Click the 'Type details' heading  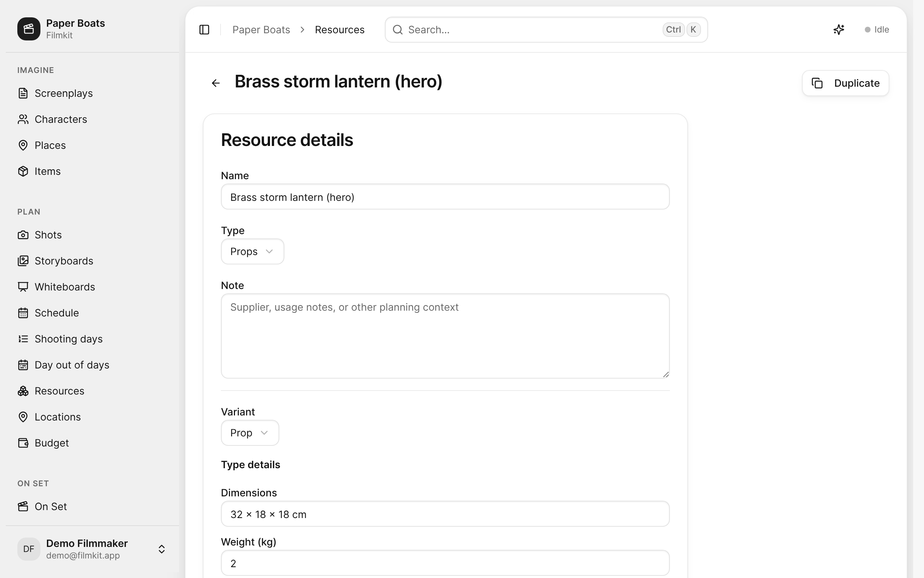pos(250,465)
